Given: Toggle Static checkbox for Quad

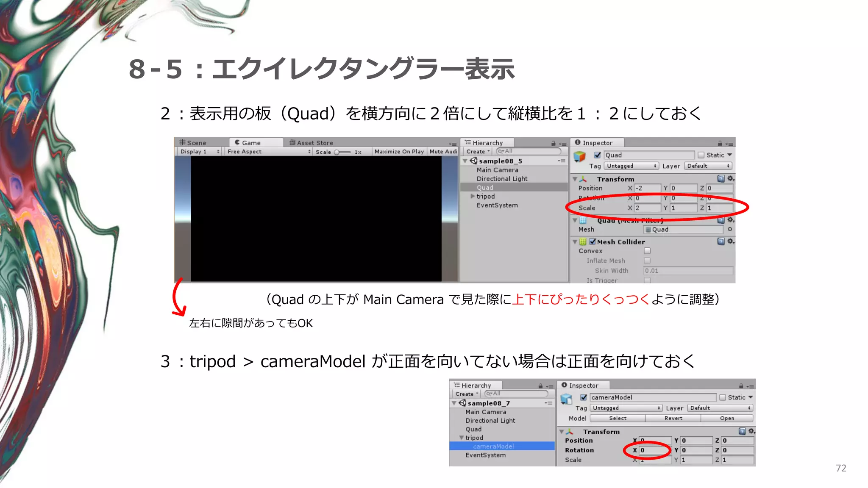Looking at the screenshot, I should pyautogui.click(x=701, y=155).
